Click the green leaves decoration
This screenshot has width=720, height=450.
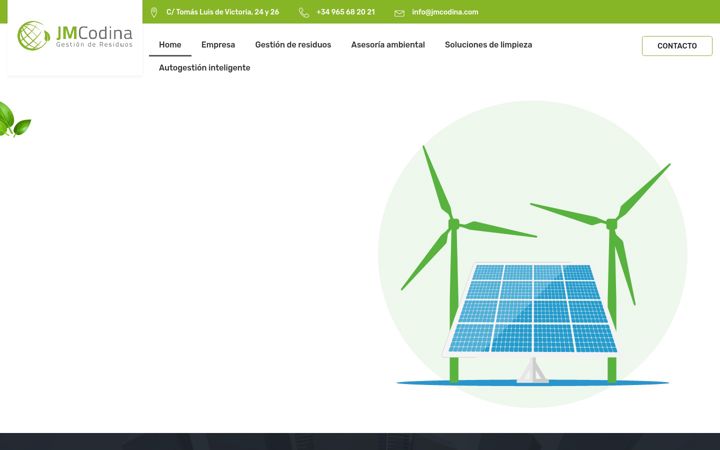click(x=15, y=119)
